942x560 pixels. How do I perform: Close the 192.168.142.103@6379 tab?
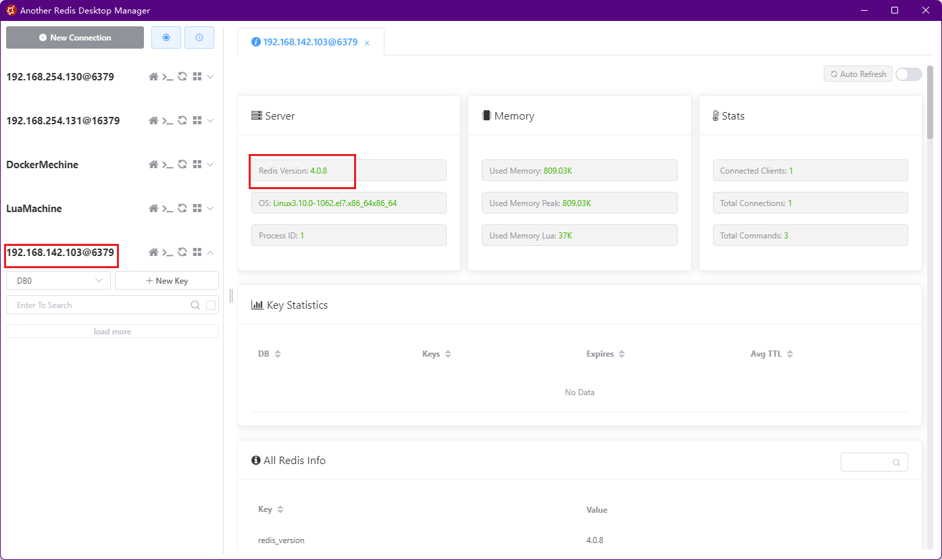tap(367, 43)
